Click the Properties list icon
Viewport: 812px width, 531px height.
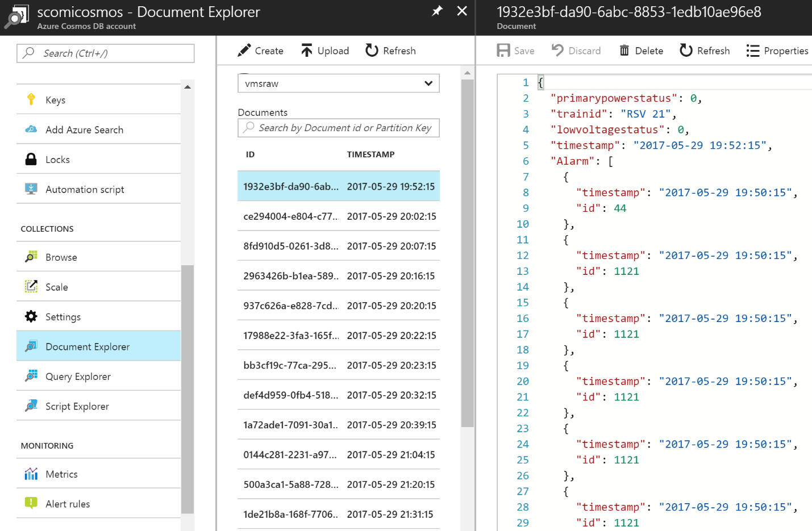[x=753, y=51]
